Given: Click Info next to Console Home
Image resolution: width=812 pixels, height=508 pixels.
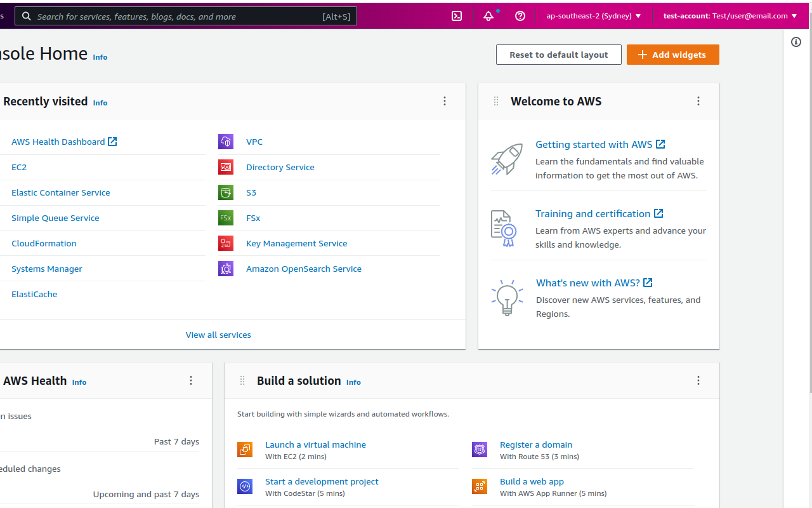Looking at the screenshot, I should click(x=100, y=57).
